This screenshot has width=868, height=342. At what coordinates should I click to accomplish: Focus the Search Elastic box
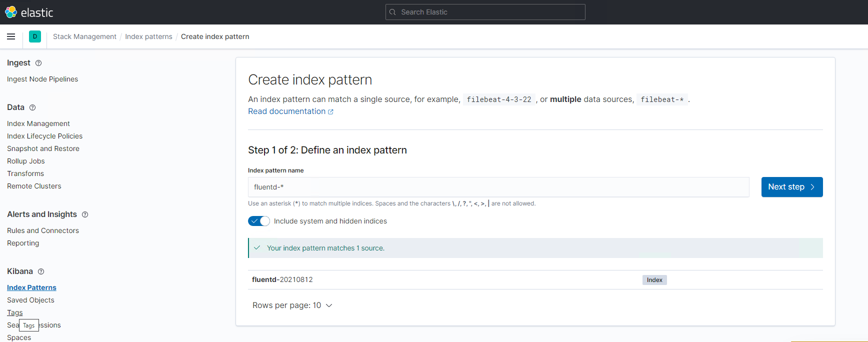pos(485,12)
